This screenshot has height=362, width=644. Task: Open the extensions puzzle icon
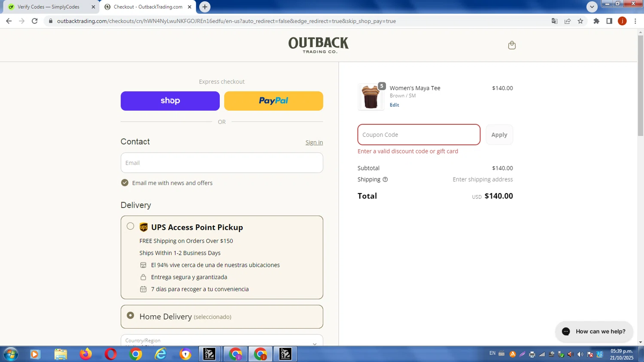coord(596,21)
